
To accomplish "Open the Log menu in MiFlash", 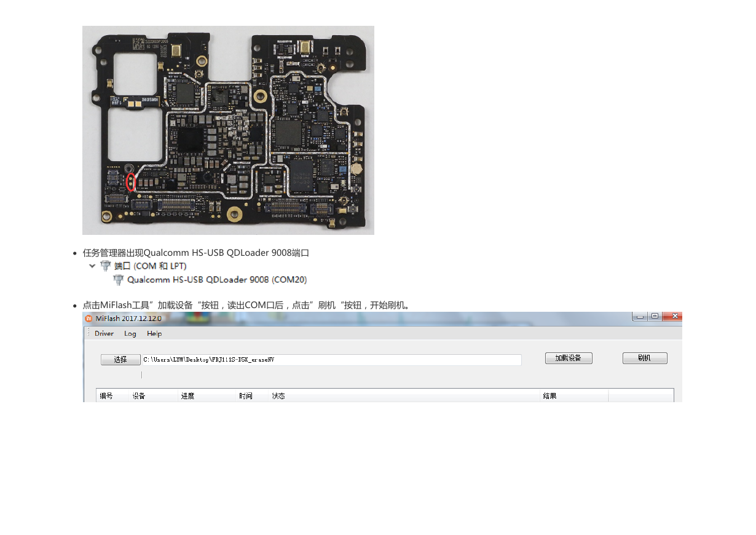I will pos(130,333).
